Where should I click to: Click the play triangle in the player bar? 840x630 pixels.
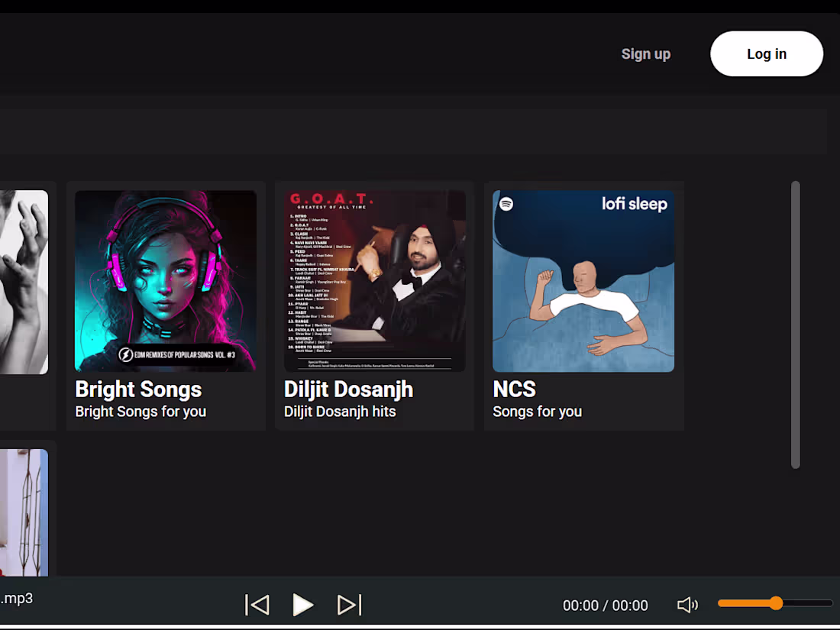(x=302, y=604)
